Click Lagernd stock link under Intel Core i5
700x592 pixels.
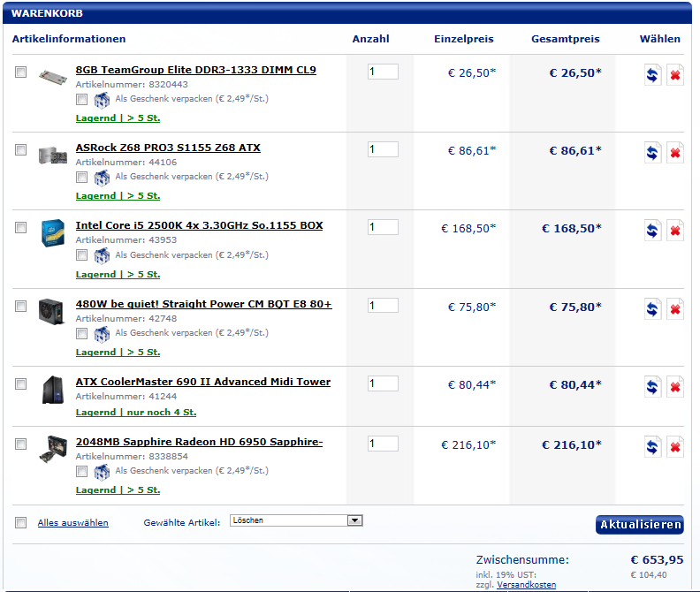pos(118,275)
